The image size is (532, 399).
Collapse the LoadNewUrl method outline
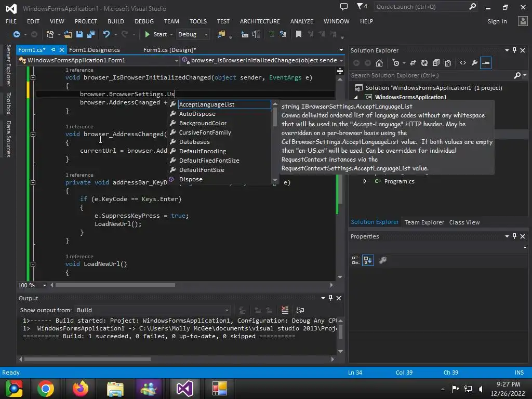(x=33, y=264)
